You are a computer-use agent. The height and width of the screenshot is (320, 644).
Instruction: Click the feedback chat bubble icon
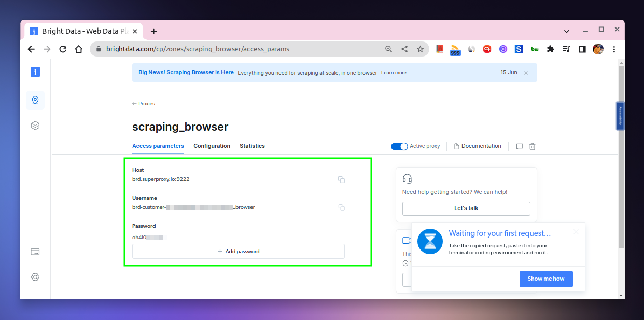(520, 146)
